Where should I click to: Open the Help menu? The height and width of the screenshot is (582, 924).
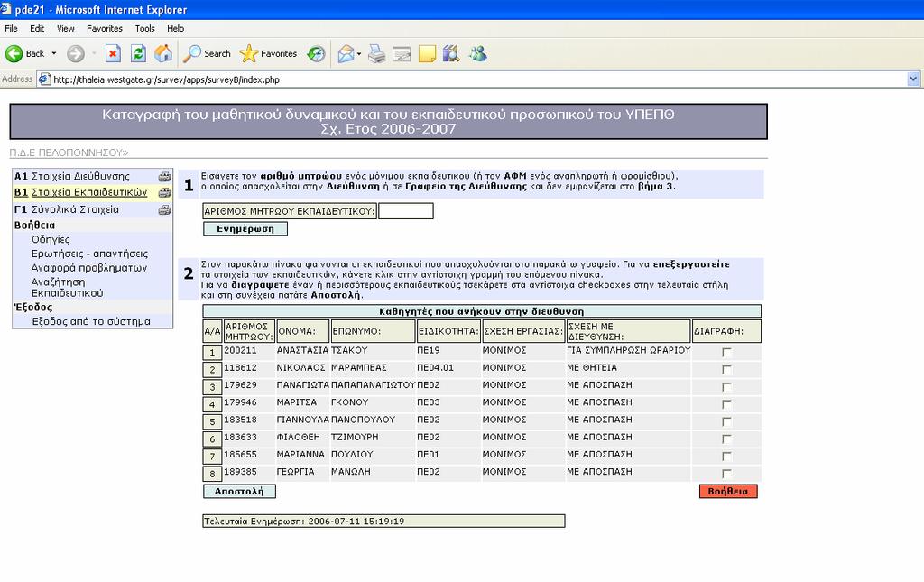click(175, 28)
